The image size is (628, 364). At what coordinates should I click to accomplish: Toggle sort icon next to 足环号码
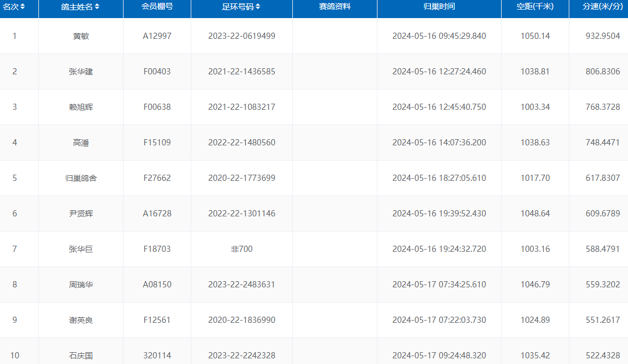tap(258, 7)
